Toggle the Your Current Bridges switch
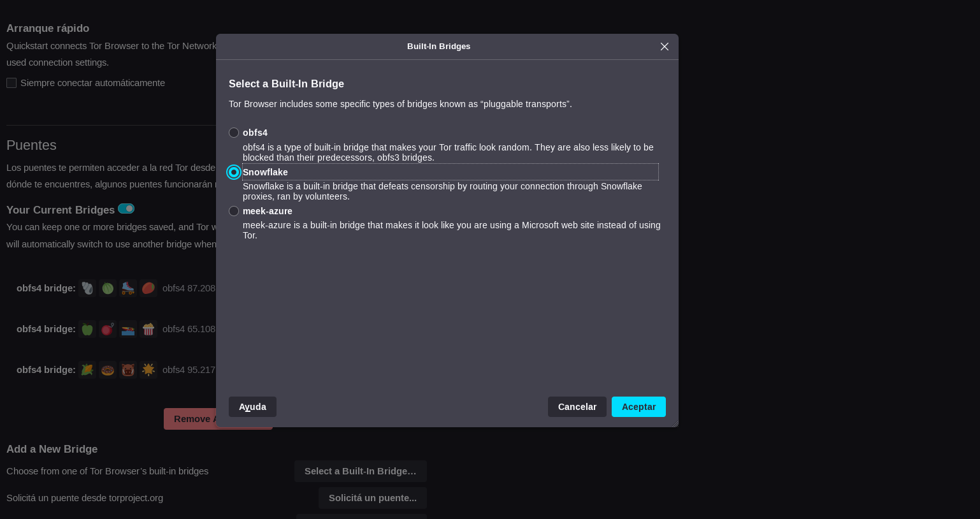Image resolution: width=980 pixels, height=519 pixels. [x=126, y=208]
